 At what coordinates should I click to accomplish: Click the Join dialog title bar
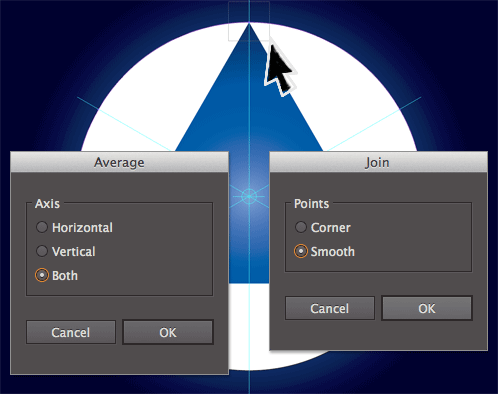click(378, 162)
